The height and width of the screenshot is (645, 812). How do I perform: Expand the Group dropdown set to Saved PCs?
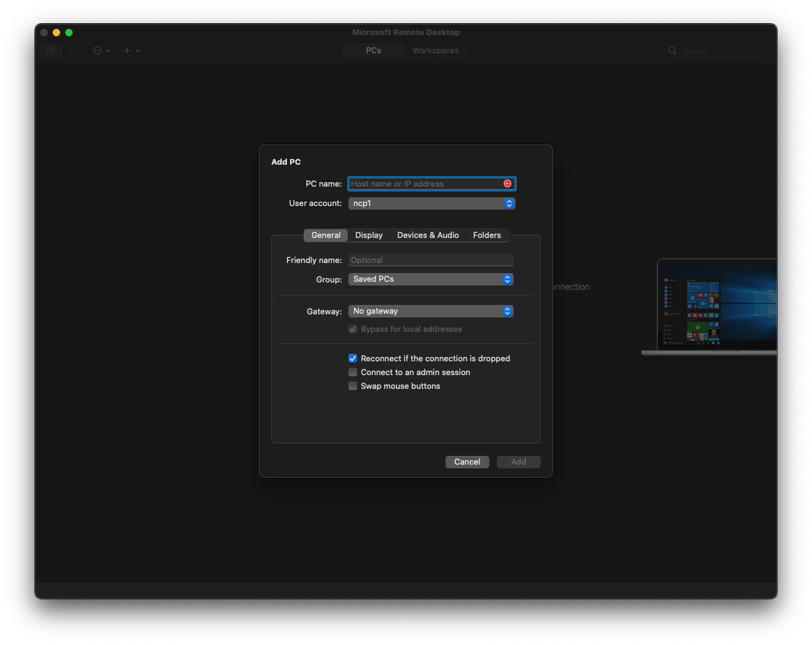431,279
